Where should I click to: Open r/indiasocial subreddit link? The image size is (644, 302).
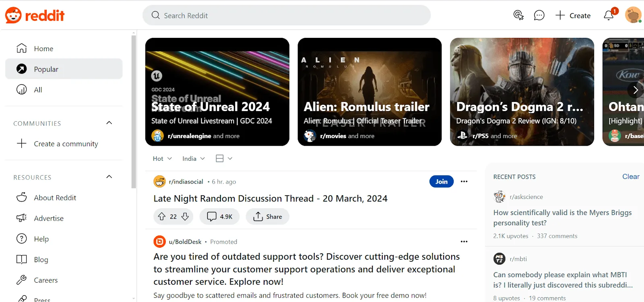(186, 182)
